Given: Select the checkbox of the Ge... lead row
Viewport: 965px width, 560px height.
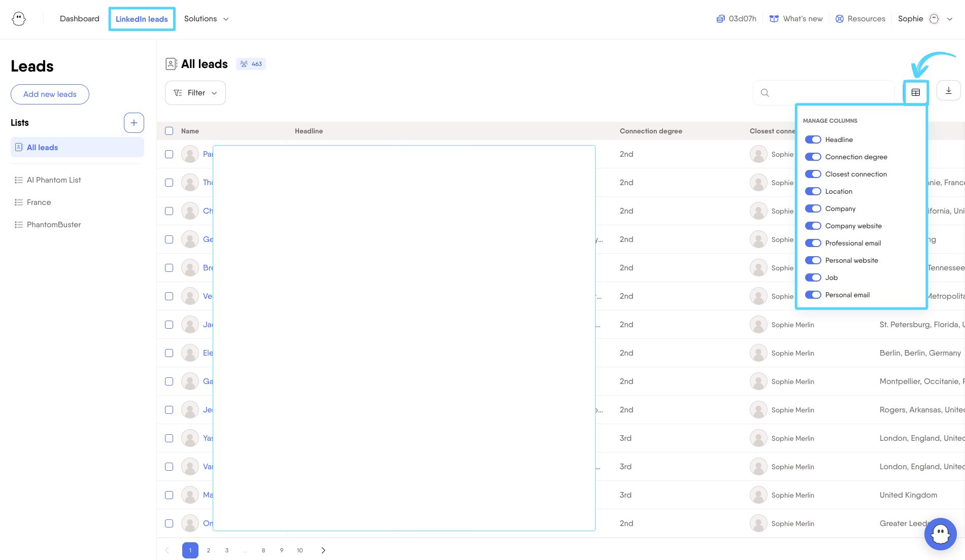Looking at the screenshot, I should pyautogui.click(x=169, y=239).
